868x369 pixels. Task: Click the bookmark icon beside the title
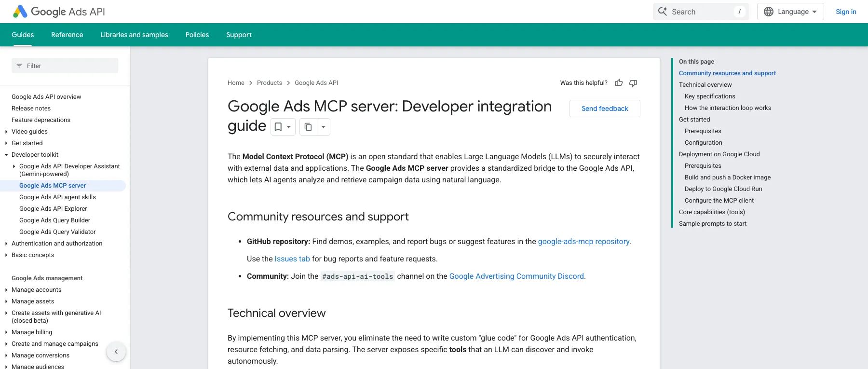[x=278, y=127]
